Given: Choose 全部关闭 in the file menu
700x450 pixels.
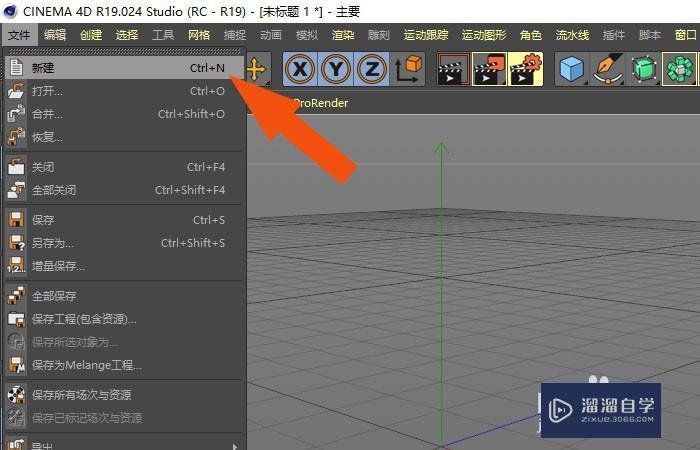Looking at the screenshot, I should 125,190.
